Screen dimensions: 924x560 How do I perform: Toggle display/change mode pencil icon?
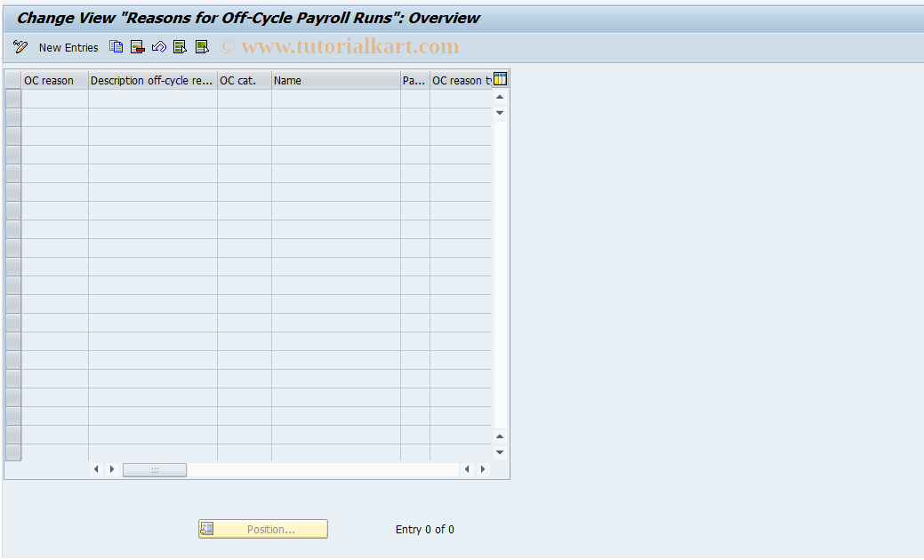tap(20, 47)
